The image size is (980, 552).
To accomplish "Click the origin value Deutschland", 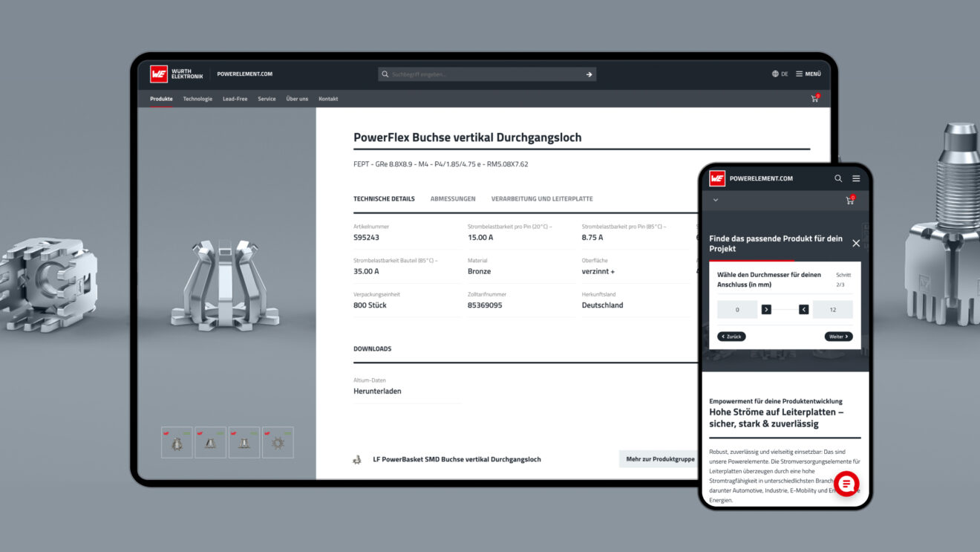I will click(x=603, y=305).
